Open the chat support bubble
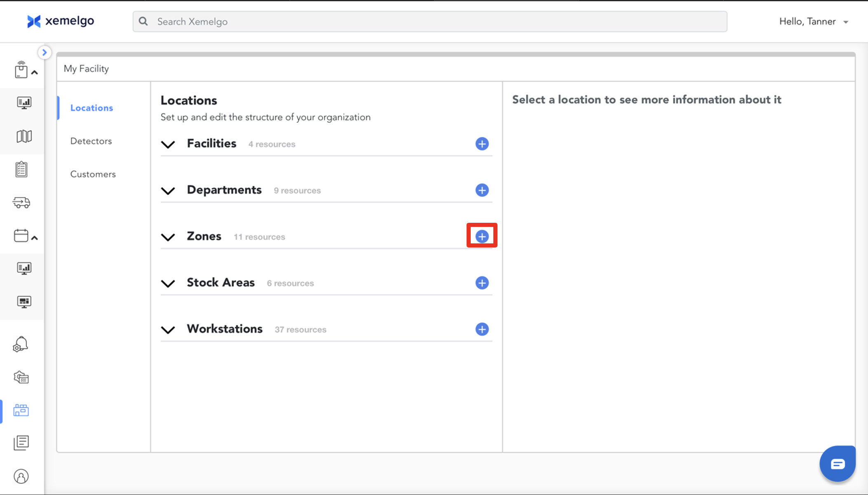 point(837,464)
